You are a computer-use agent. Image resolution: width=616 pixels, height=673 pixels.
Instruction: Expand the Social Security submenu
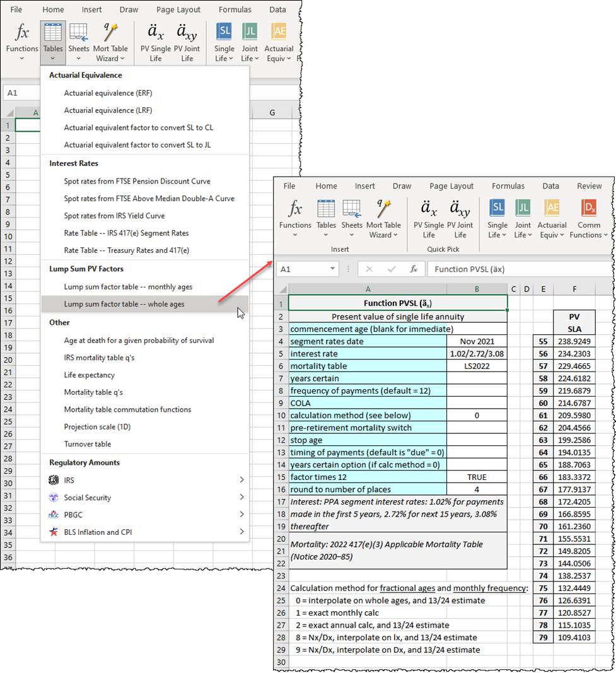(x=146, y=498)
